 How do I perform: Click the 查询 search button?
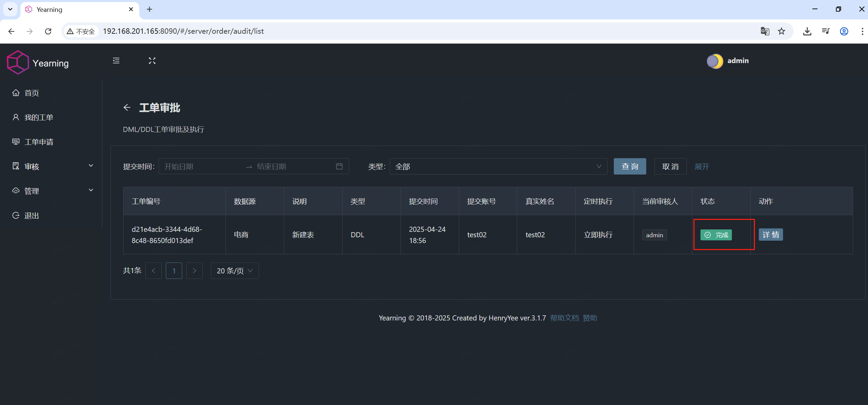click(x=630, y=166)
